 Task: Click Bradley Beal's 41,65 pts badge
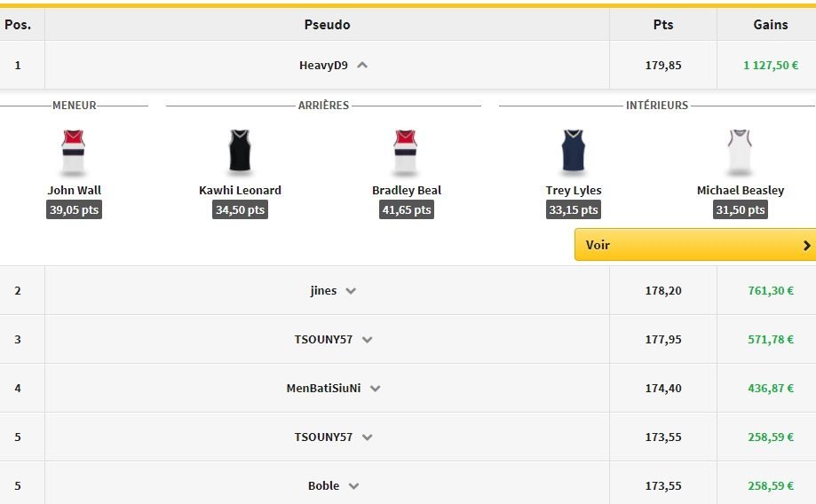406,210
